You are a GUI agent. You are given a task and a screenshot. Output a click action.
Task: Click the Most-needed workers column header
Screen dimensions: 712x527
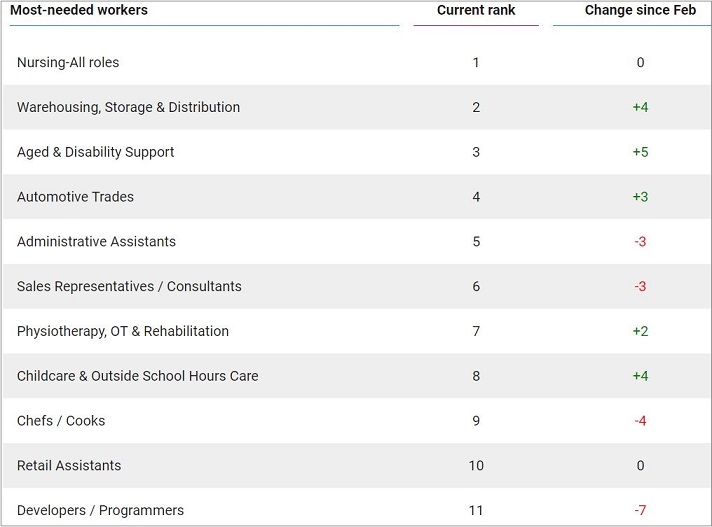(79, 11)
